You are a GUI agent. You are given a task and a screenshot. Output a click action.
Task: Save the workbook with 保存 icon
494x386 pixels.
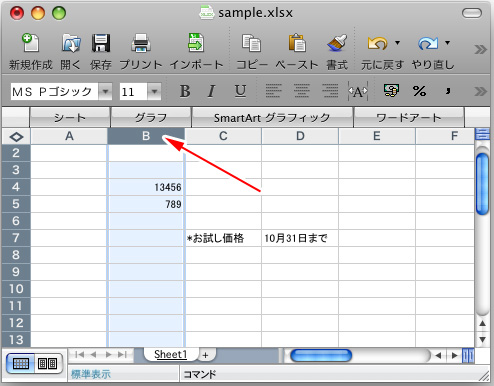[x=101, y=43]
